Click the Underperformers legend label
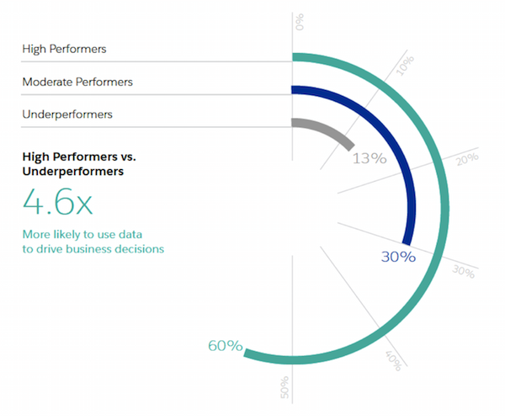505x420 pixels. [67, 114]
